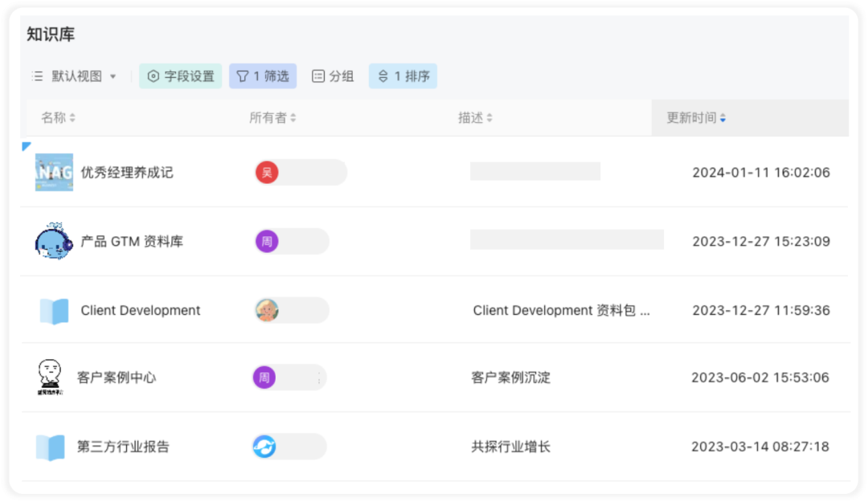Image resolution: width=868 pixels, height=502 pixels.
Task: Click the 客户案例中心 cartoon icon
Action: coord(50,378)
